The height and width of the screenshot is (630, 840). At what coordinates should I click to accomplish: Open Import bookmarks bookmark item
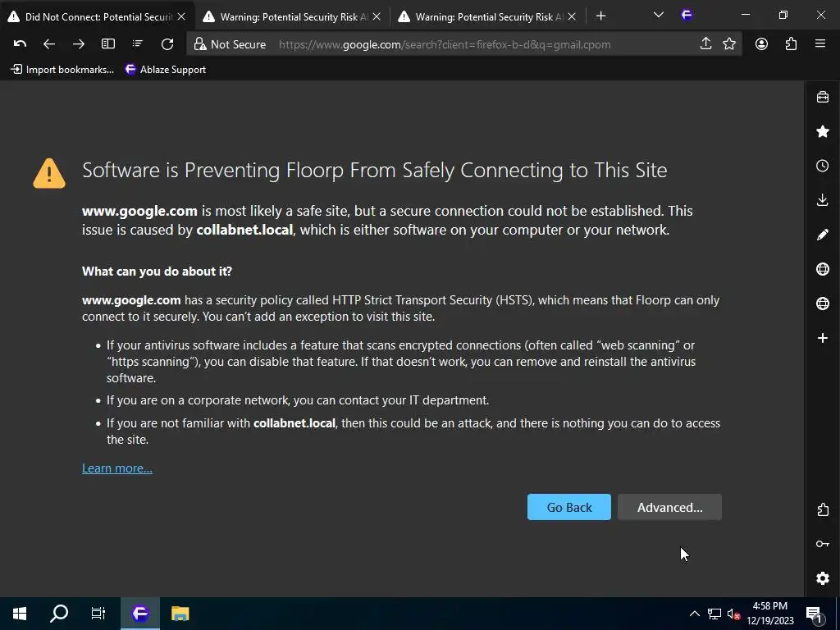(x=62, y=69)
